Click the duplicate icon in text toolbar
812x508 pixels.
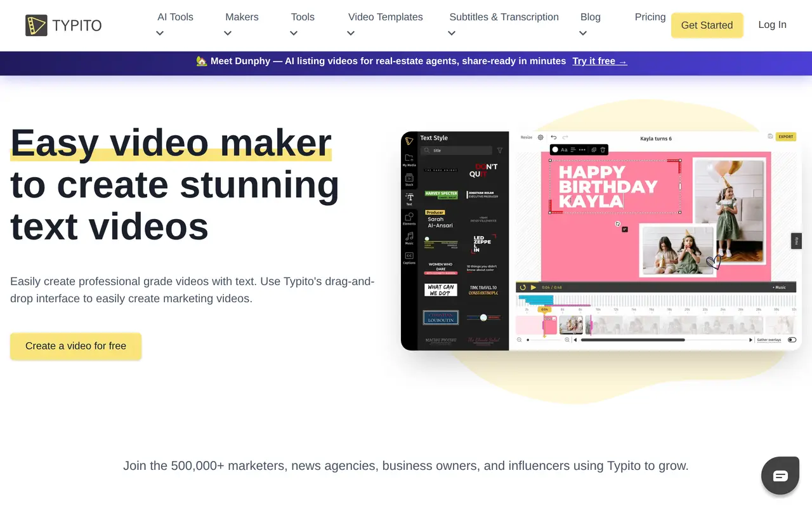pyautogui.click(x=594, y=150)
